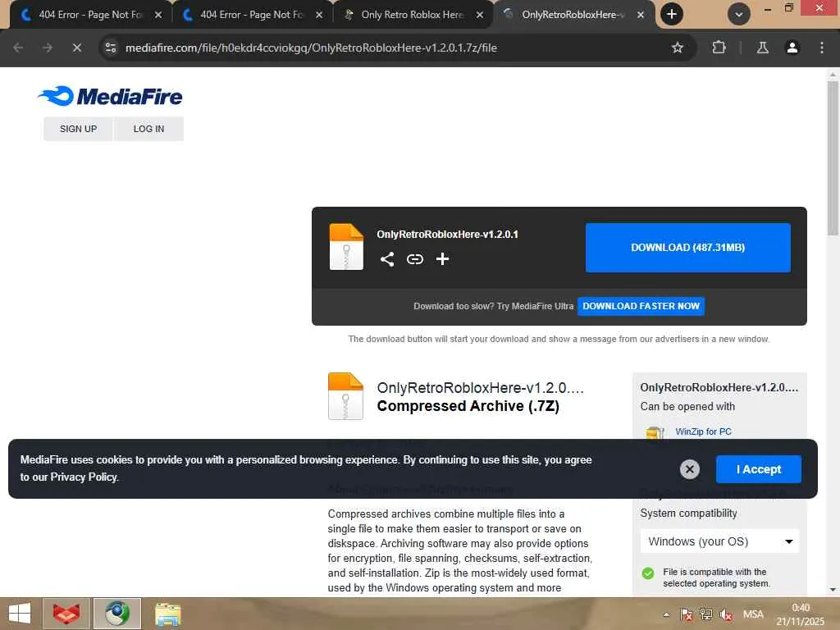Click the plus icon to save file
Image resolution: width=840 pixels, height=630 pixels.
click(x=442, y=259)
